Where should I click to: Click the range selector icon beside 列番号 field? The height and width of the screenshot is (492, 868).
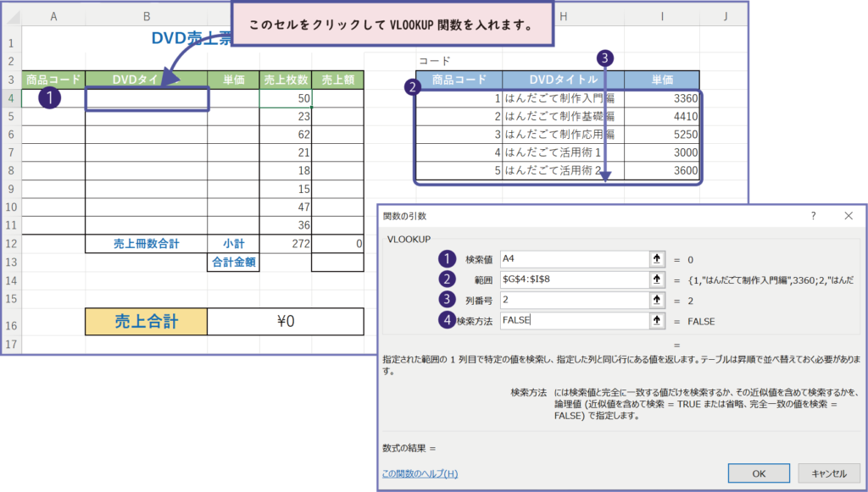click(x=656, y=301)
